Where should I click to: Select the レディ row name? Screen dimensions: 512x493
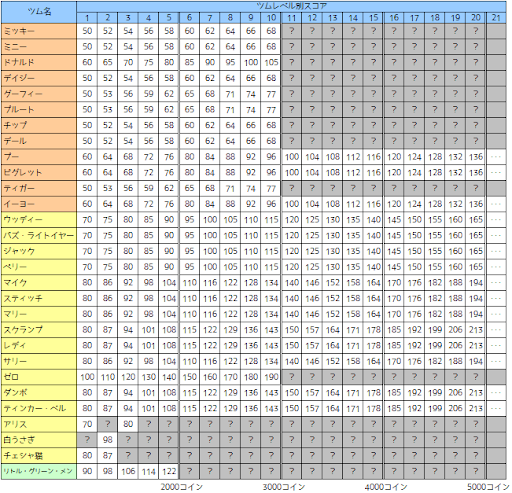(x=39, y=346)
